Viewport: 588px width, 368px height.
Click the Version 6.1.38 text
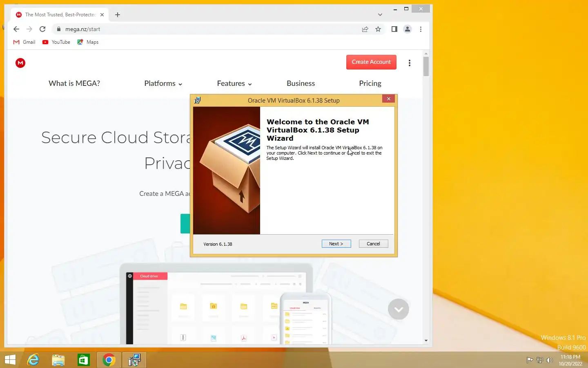218,244
